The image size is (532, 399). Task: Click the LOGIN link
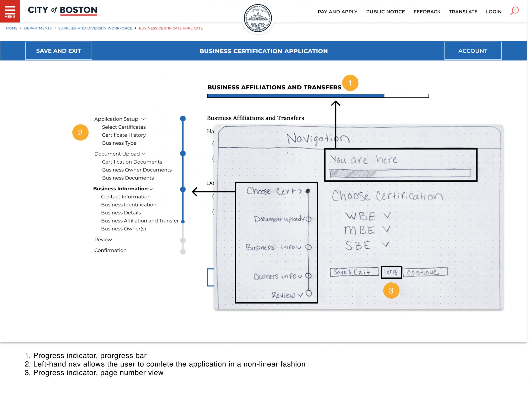point(494,12)
